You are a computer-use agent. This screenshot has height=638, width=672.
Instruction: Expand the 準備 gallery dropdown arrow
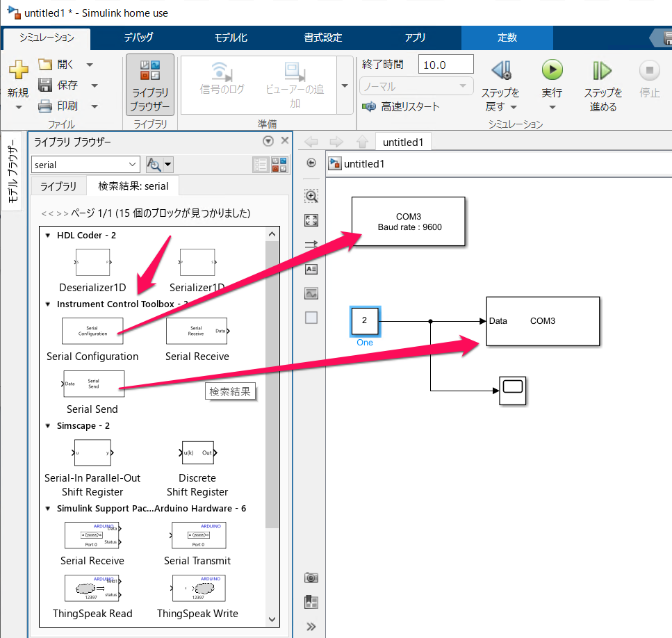(x=345, y=85)
